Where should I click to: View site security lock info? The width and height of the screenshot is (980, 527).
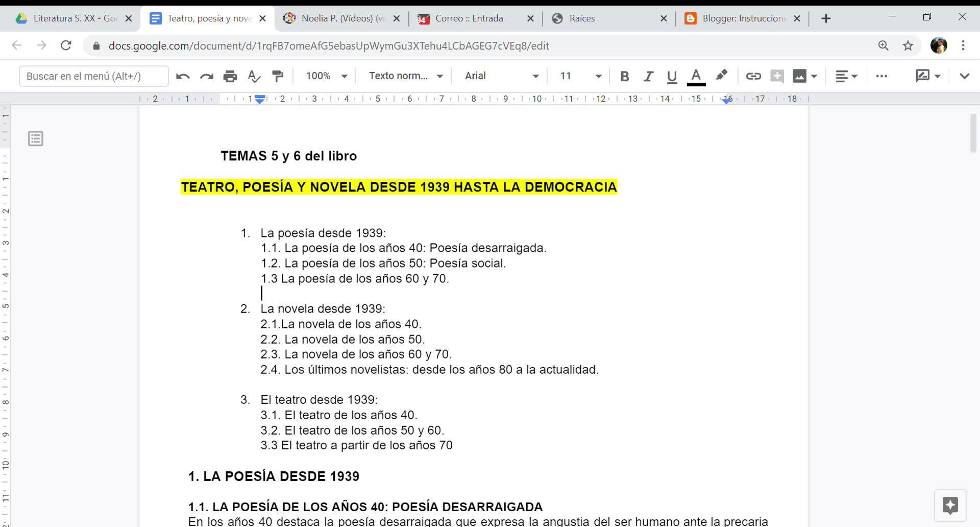(96, 46)
